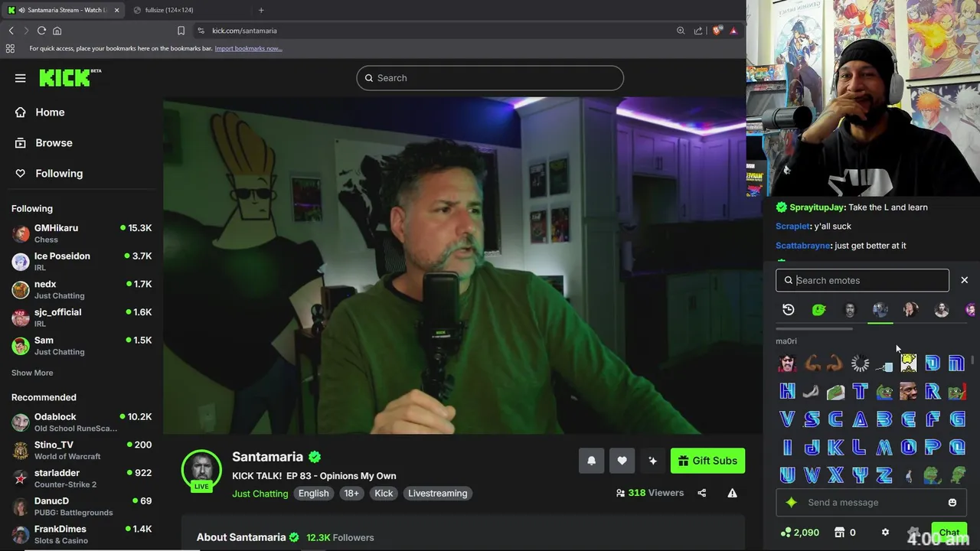Toggle emote picker via smiley icon
The height and width of the screenshot is (551, 980).
point(952,503)
